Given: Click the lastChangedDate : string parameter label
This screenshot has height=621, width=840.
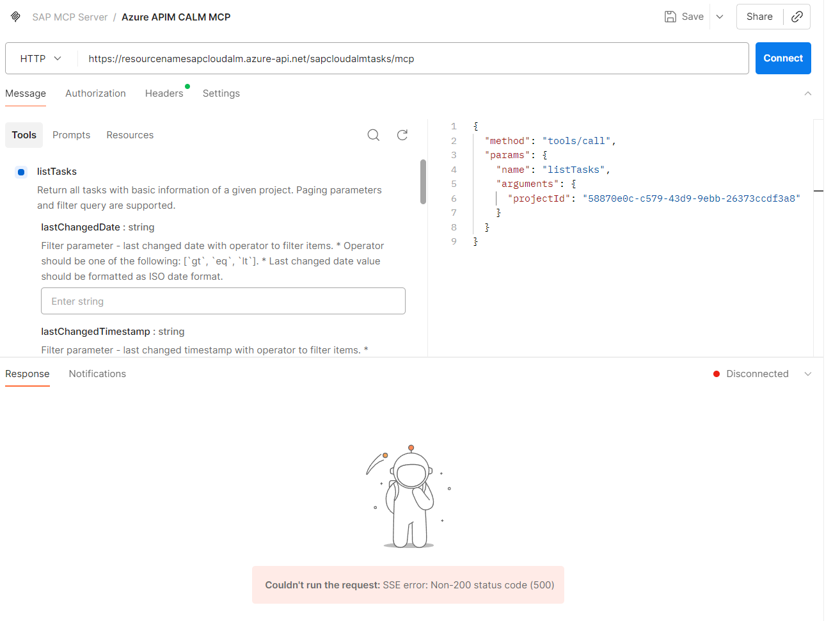Looking at the screenshot, I should coord(98,227).
